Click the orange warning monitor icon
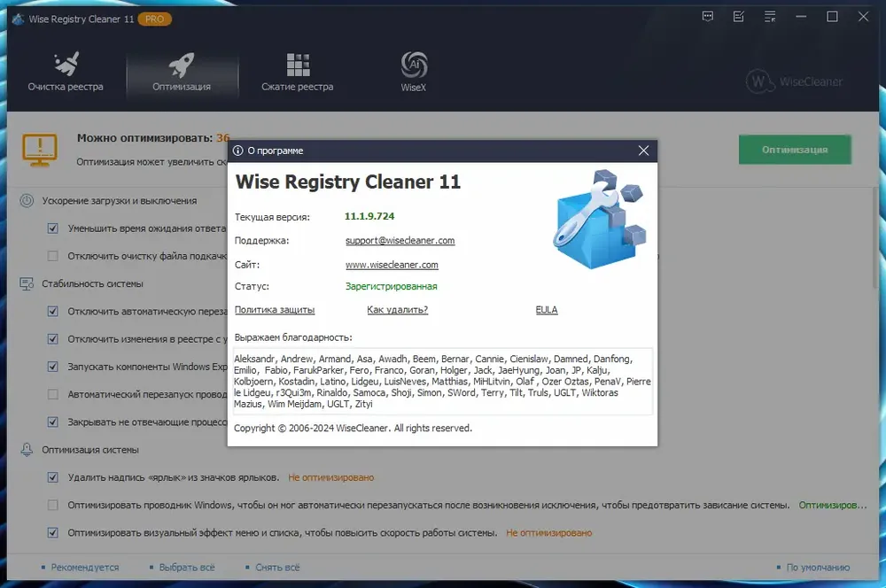The image size is (886, 588). click(x=40, y=150)
